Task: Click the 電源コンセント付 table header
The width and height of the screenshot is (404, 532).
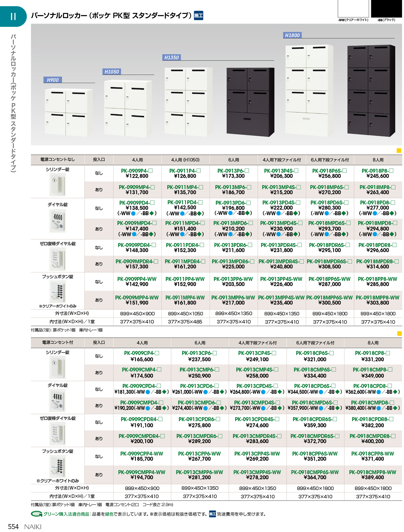Action: (58, 342)
